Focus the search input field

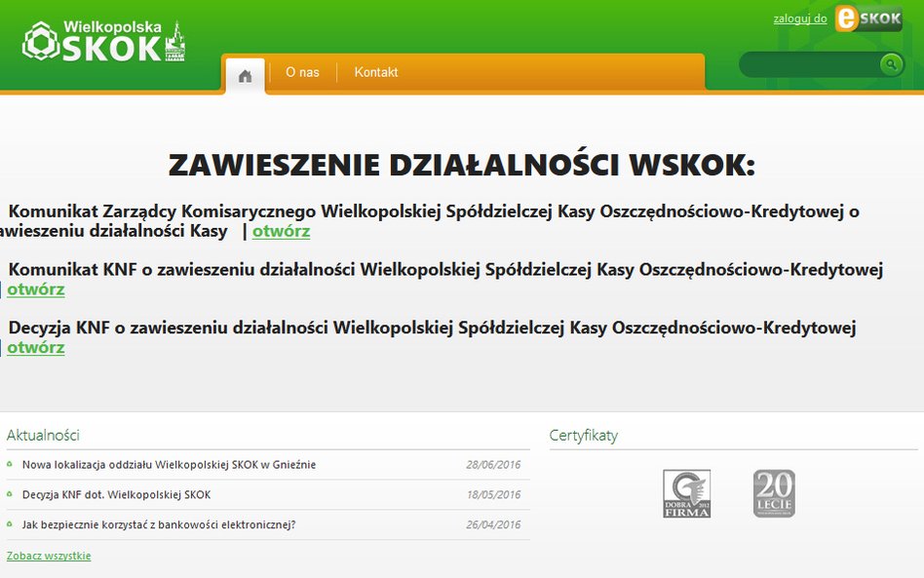(x=810, y=64)
